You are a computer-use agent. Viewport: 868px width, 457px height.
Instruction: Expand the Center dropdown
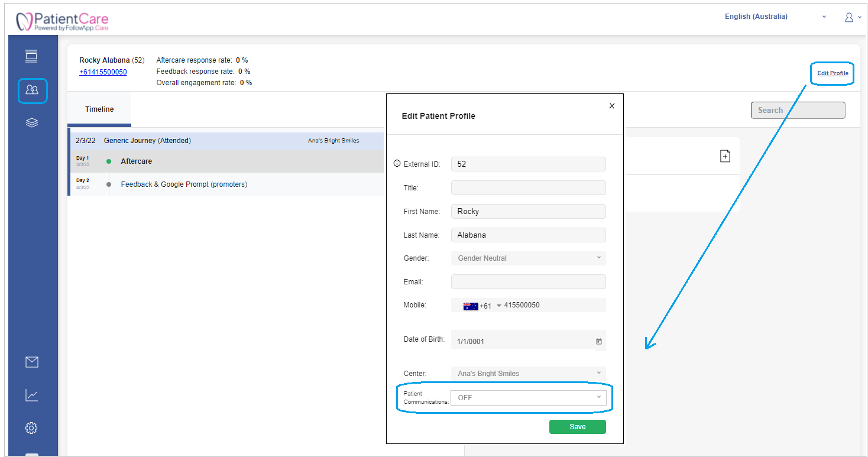pyautogui.click(x=529, y=374)
